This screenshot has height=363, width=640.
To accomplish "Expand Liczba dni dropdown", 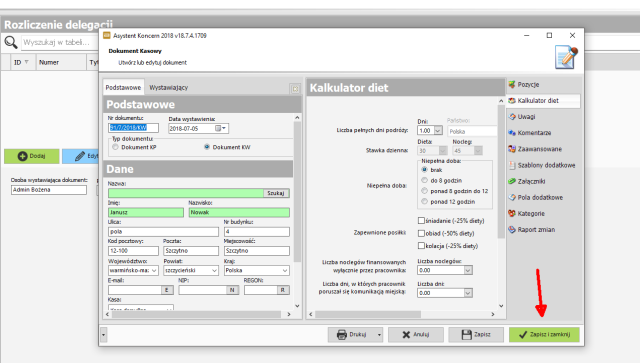I will pyautogui.click(x=468, y=293).
